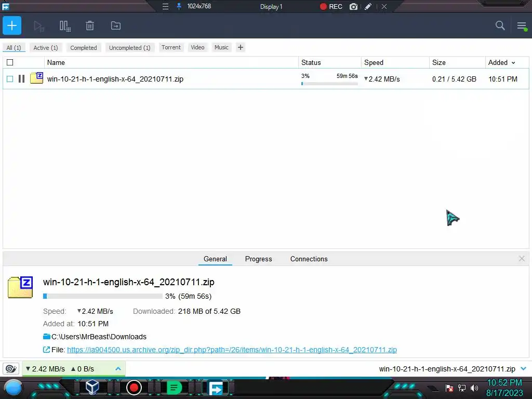Show the Completed filter
The image size is (532, 399).
coord(84,48)
